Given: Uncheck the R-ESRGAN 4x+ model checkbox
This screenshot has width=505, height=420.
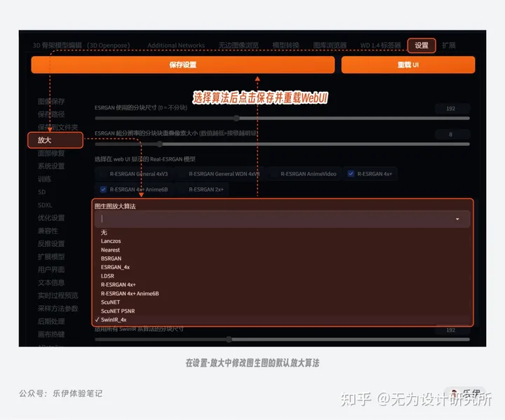Looking at the screenshot, I should pos(351,174).
